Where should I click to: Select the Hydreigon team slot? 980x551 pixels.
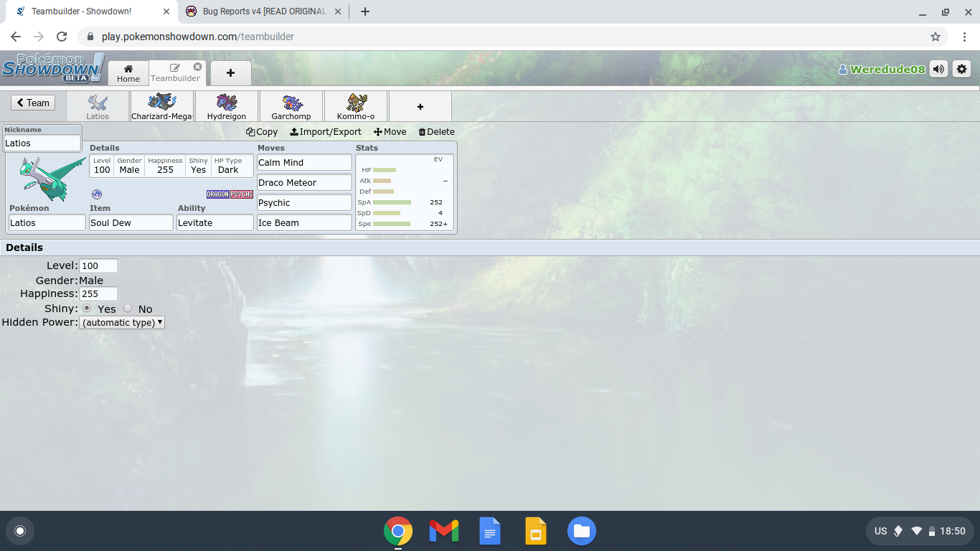coord(226,106)
